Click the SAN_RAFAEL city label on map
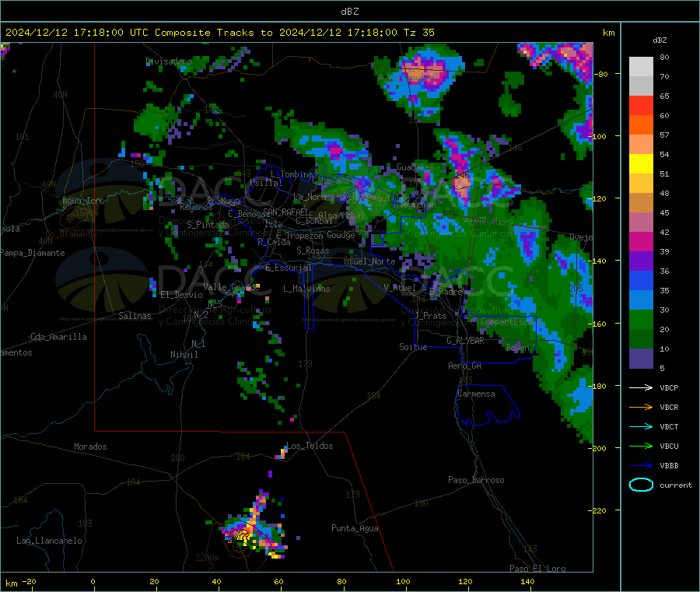700x592 pixels. coord(285,212)
